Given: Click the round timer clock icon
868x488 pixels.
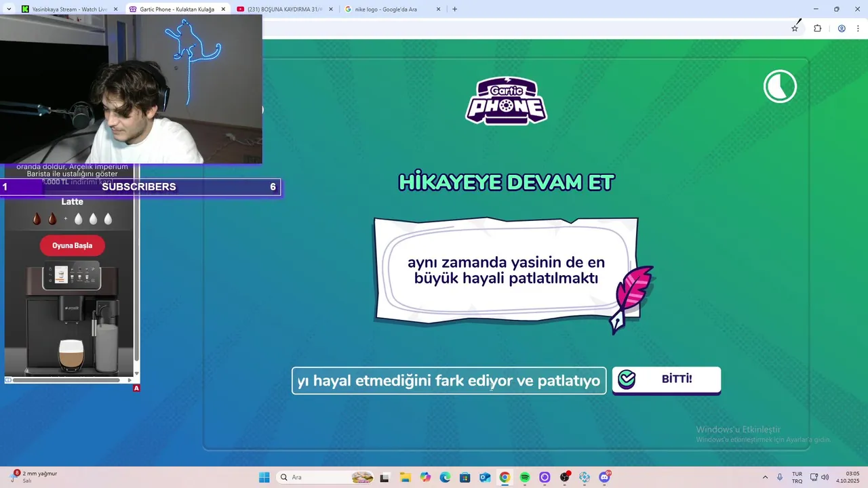Looking at the screenshot, I should click(x=780, y=87).
